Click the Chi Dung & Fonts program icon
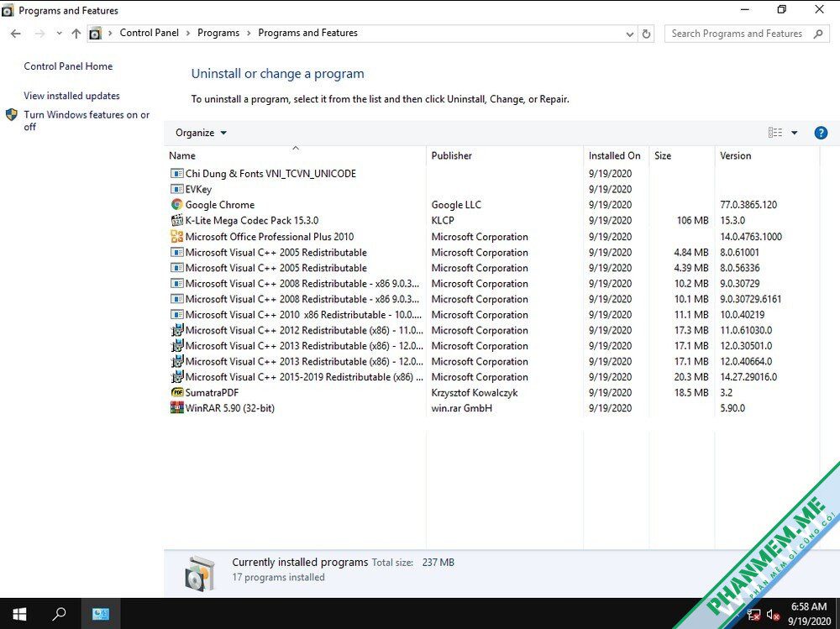The image size is (840, 629). click(x=176, y=174)
